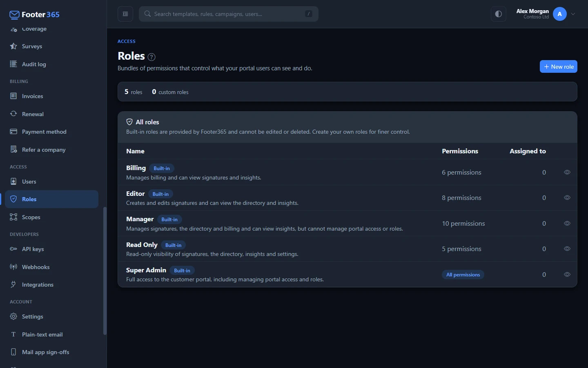
Task: Open the Users icon in sidebar
Action: (13, 181)
